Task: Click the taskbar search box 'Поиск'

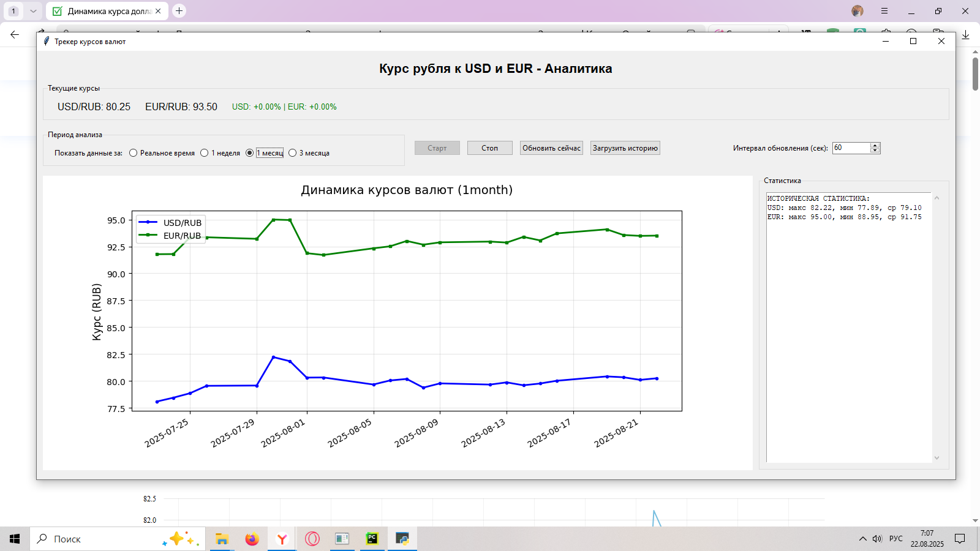Action: 116,539
